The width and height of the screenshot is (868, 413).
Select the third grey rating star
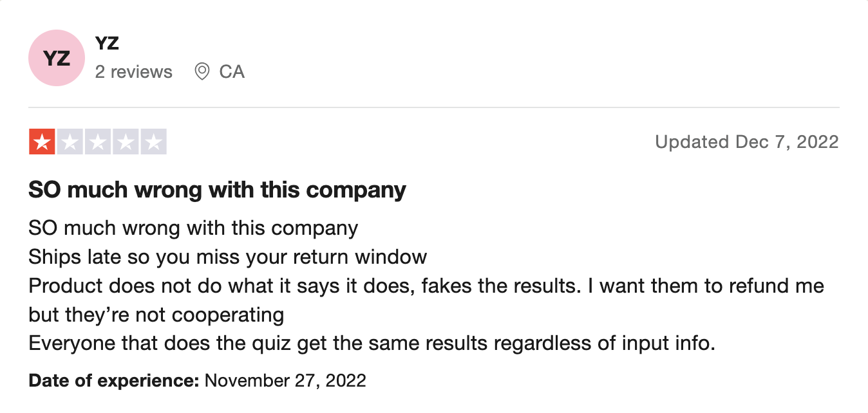[98, 142]
